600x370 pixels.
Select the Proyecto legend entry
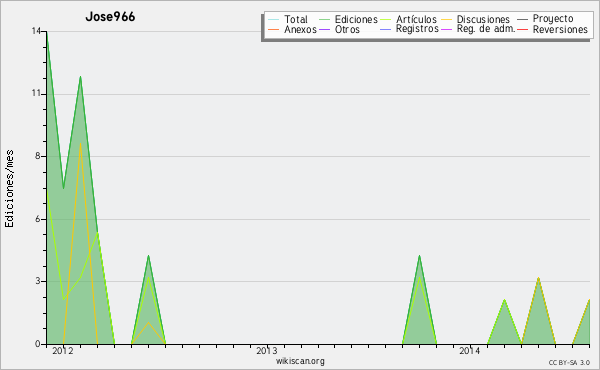553,19
